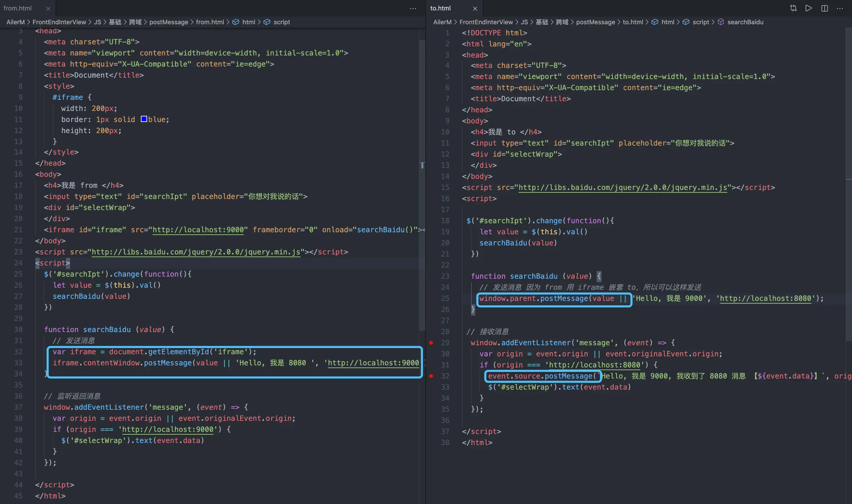Open FrontEndInterView breadcrumb in right editor

486,22
